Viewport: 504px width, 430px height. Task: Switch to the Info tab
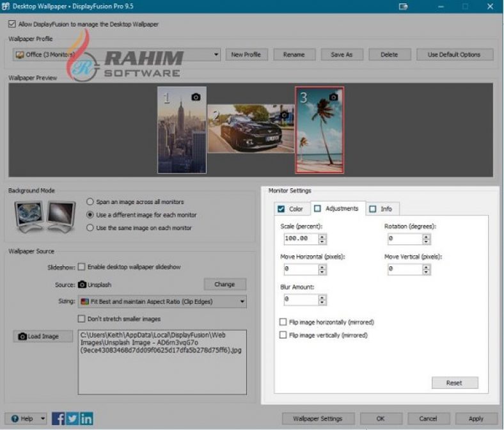point(382,209)
